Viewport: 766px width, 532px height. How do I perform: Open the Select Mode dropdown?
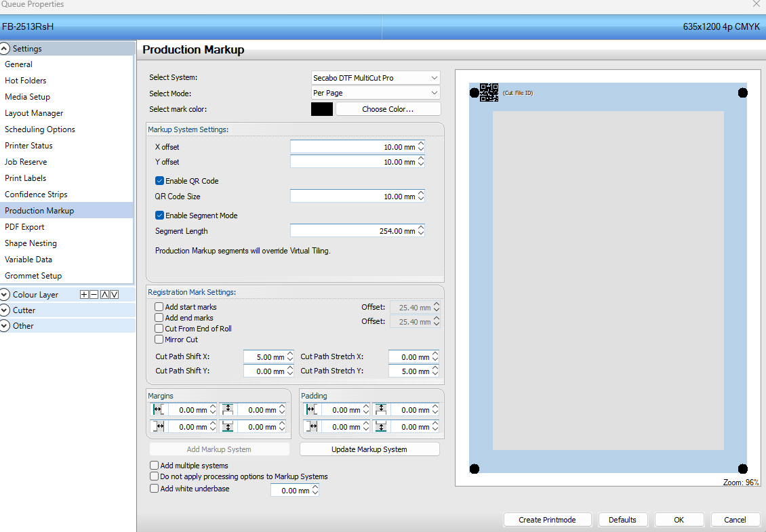(375, 92)
